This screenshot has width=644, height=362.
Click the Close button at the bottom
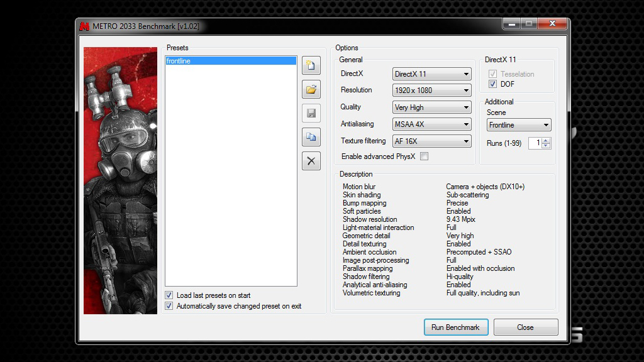tap(526, 327)
